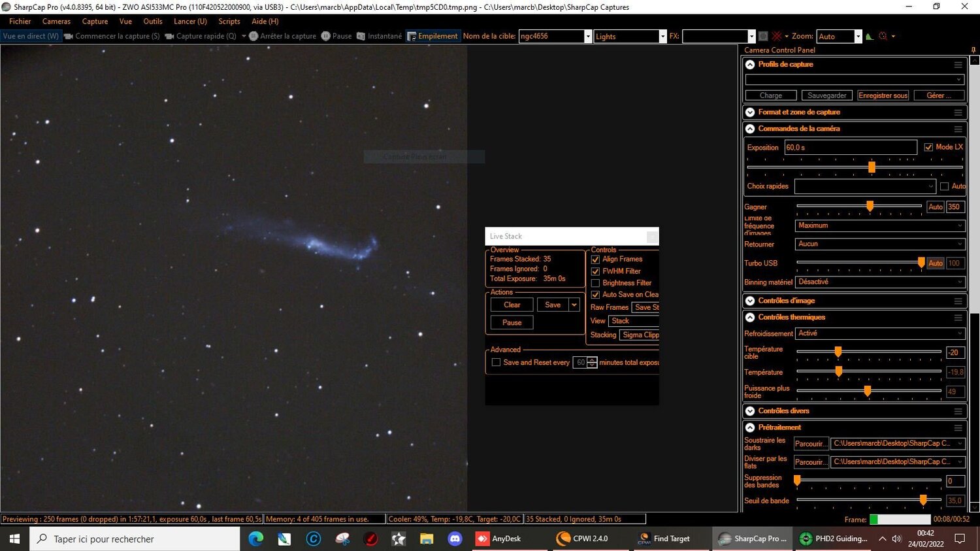Click the Arrêter la capture stop icon

click(x=253, y=36)
